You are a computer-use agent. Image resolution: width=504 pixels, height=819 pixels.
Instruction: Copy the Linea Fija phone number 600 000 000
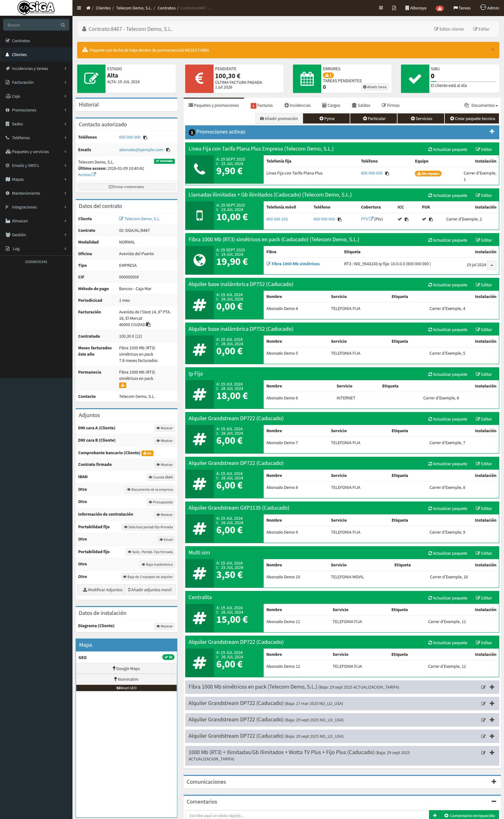(387, 173)
